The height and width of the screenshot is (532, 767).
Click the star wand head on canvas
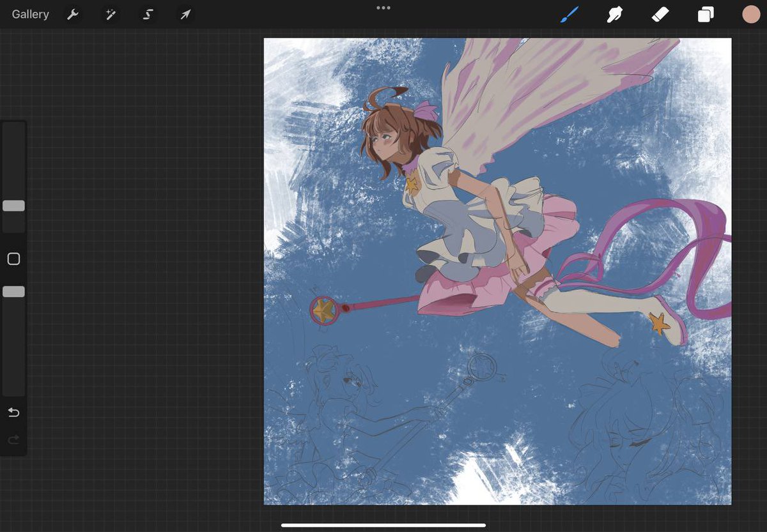325,310
